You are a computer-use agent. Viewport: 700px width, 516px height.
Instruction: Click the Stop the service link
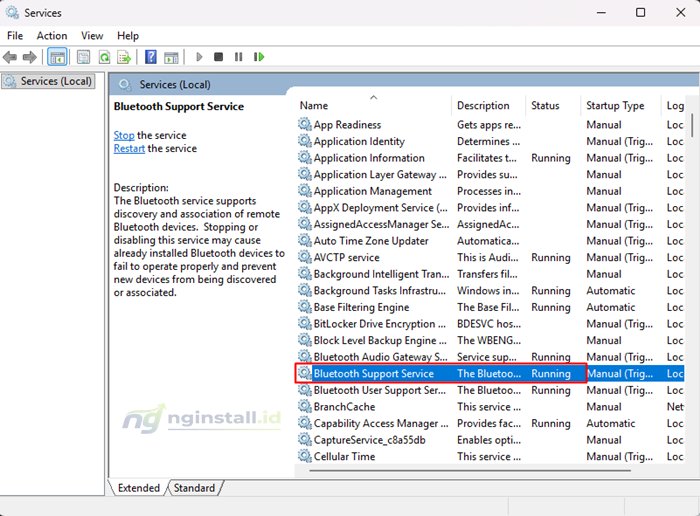click(x=124, y=135)
